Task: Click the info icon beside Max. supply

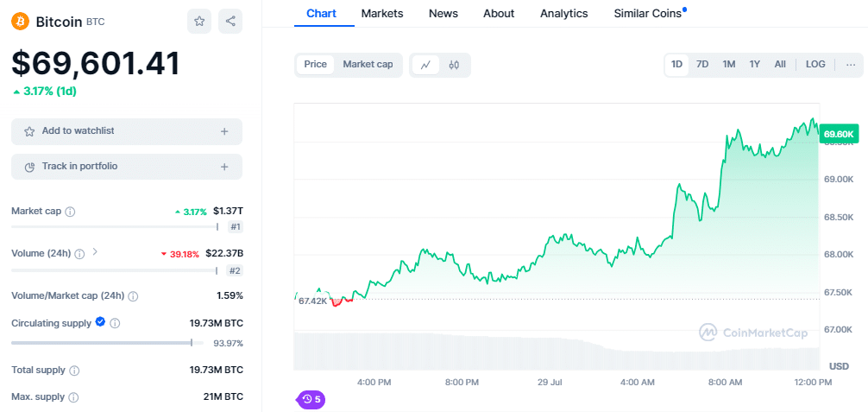Action: coord(73,397)
